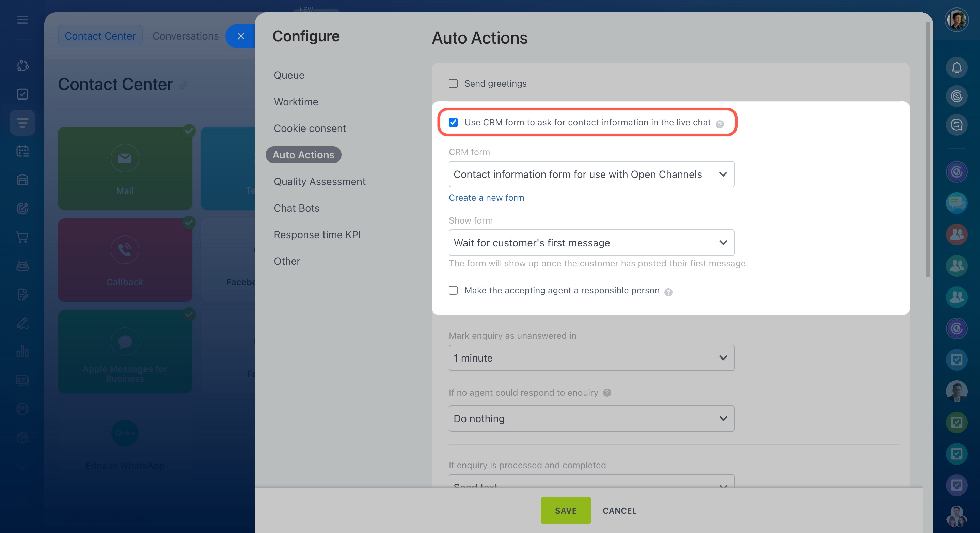Click the help chat icon below the bell
Viewport: 980px width, 533px height.
pos(957,96)
